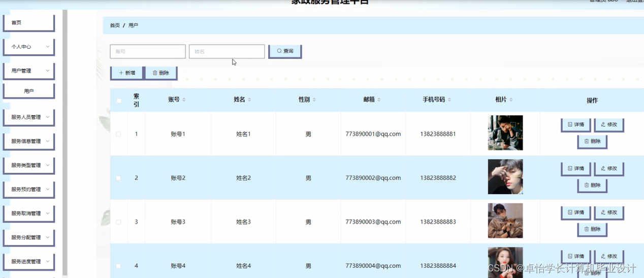Select phone number 13823888884
This screenshot has width=644, height=278.
(438, 266)
